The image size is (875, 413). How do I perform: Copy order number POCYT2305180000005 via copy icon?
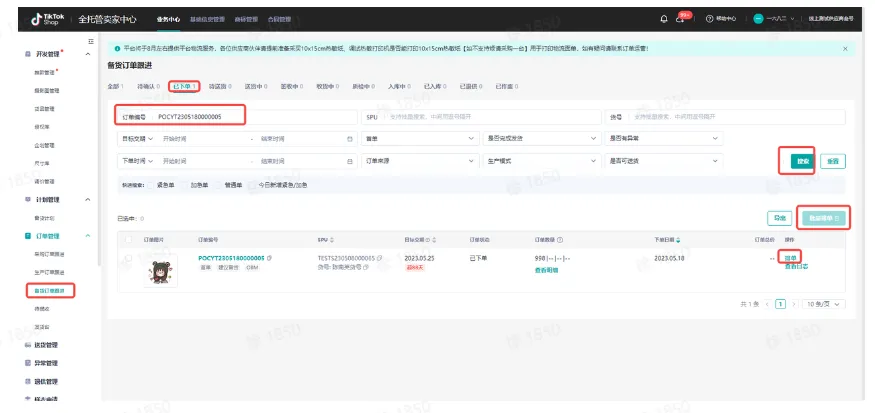coord(269,258)
